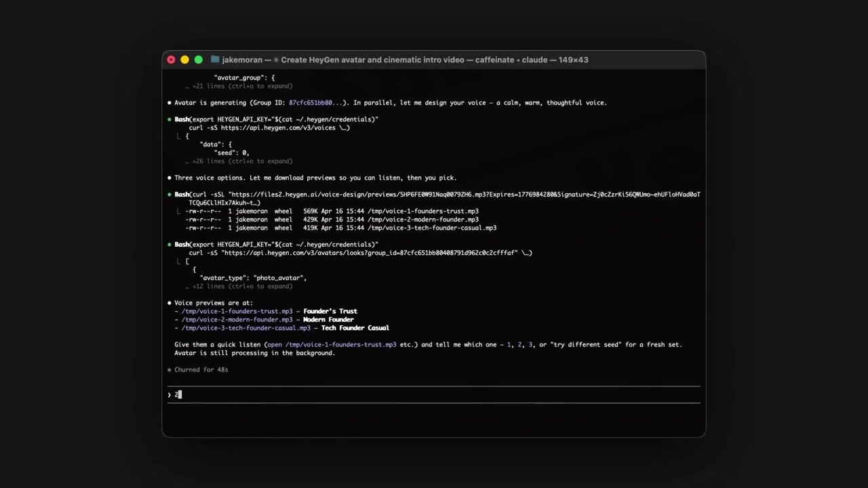Click the bold "Founder's Trust" voice name
This screenshot has height=488, width=868.
(330, 311)
